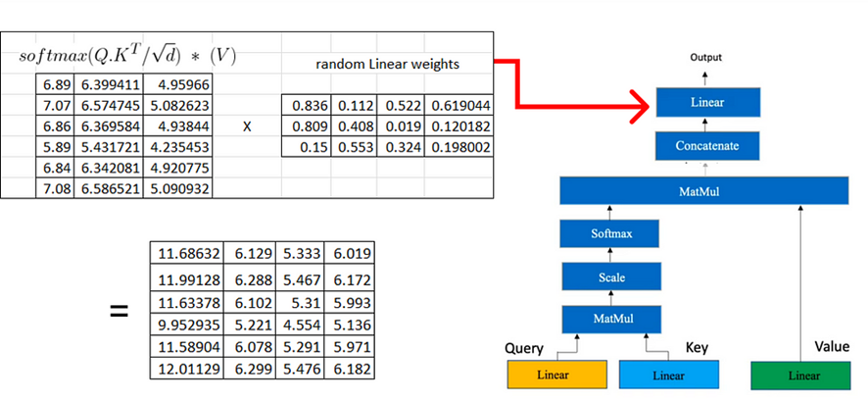Select the Concatenate block in the diagram
Viewport: 868px width, 401px height.
coord(707,146)
